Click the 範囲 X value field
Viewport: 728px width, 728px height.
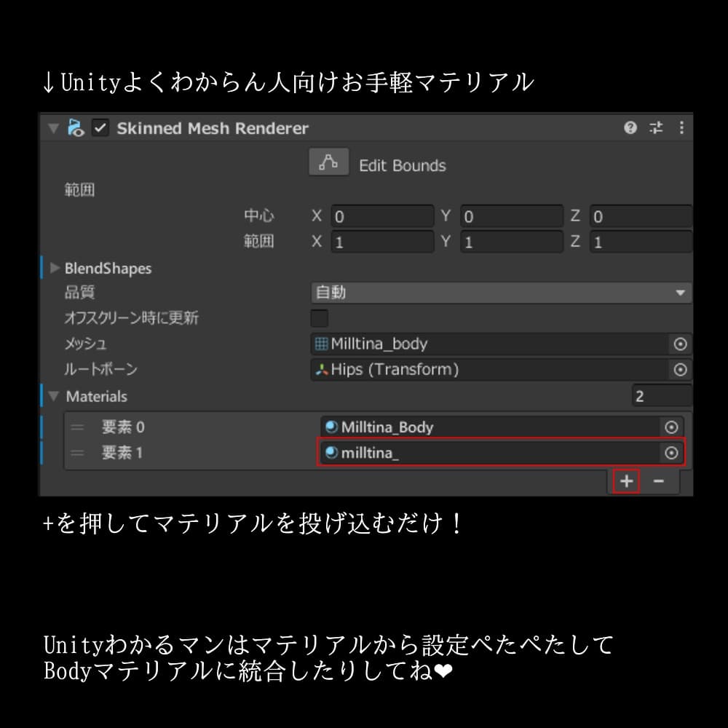[382, 242]
